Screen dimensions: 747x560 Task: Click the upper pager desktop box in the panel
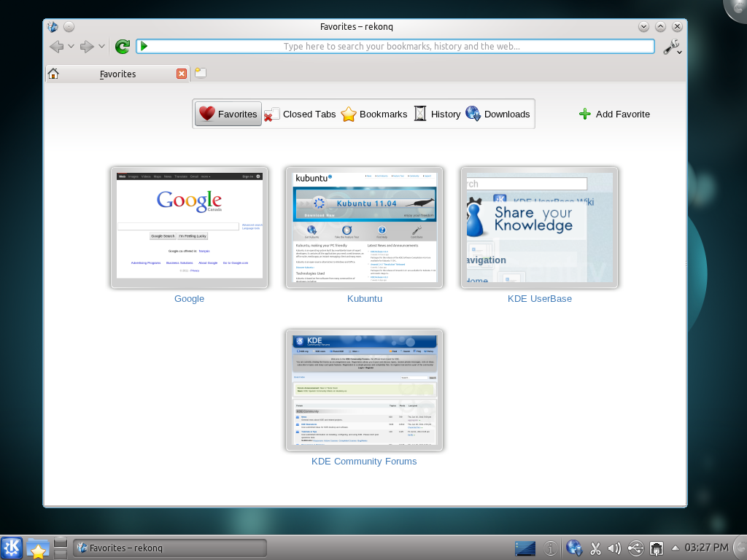(61, 542)
